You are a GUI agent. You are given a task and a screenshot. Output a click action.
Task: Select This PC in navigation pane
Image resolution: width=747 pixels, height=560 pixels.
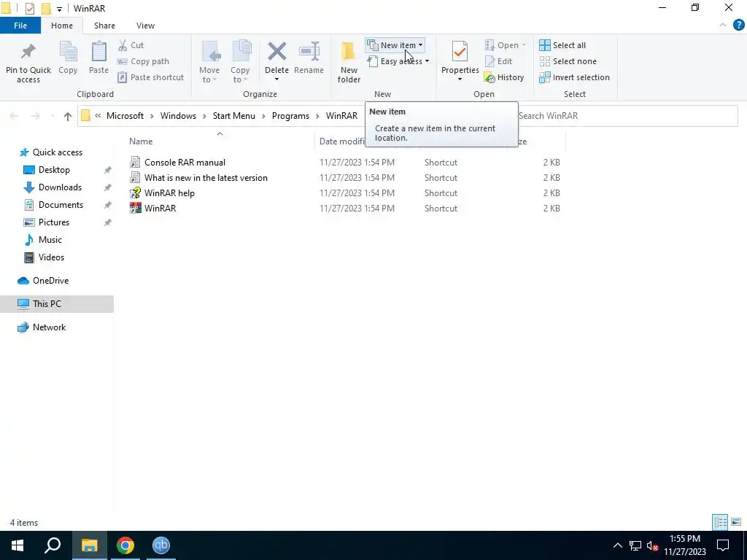[47, 304]
